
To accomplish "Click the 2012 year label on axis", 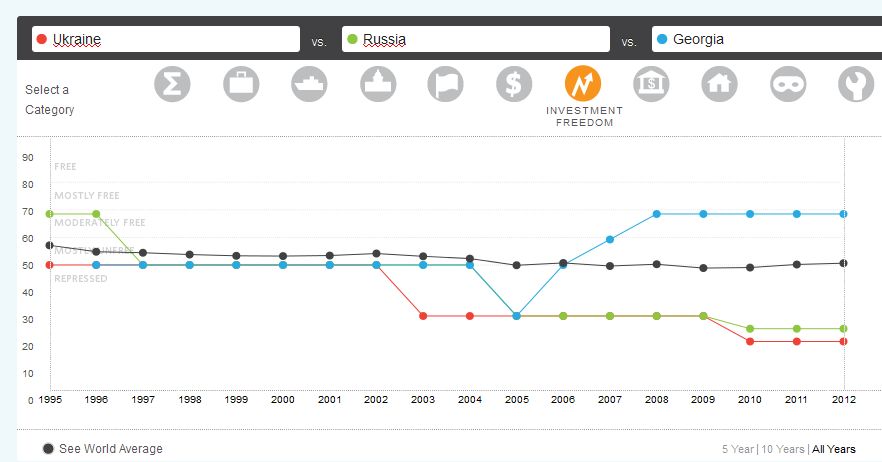I will pos(844,400).
